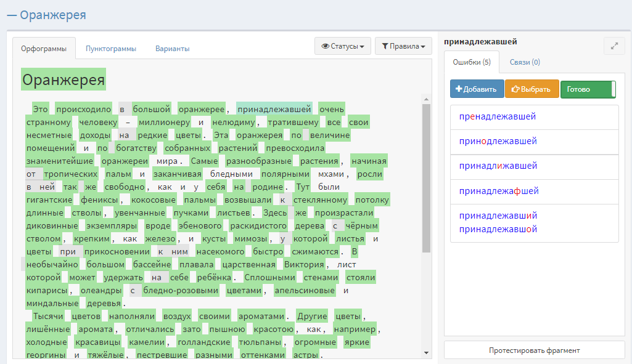
Task: Select error variant пренадлежавшей
Action: (535, 117)
